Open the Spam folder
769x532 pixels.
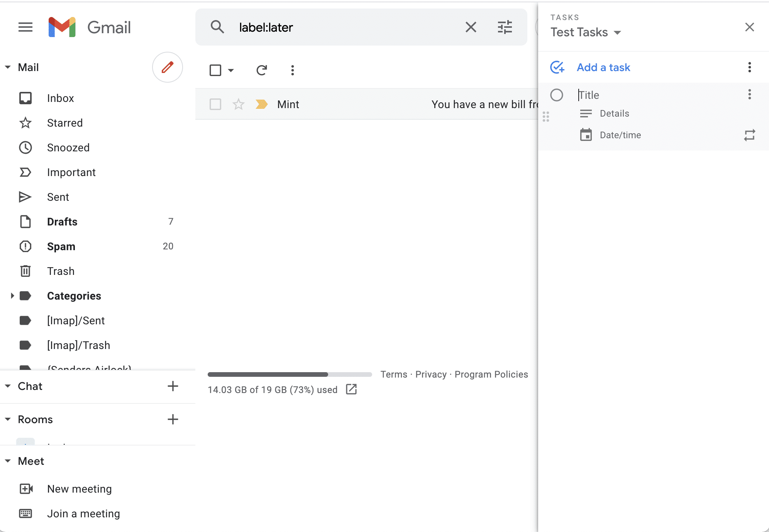pos(61,246)
